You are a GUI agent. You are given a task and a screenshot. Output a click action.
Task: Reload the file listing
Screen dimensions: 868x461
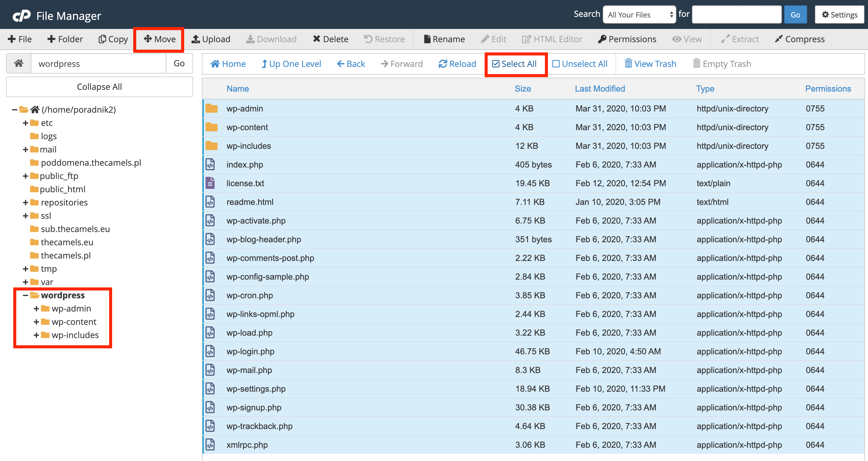coord(457,64)
